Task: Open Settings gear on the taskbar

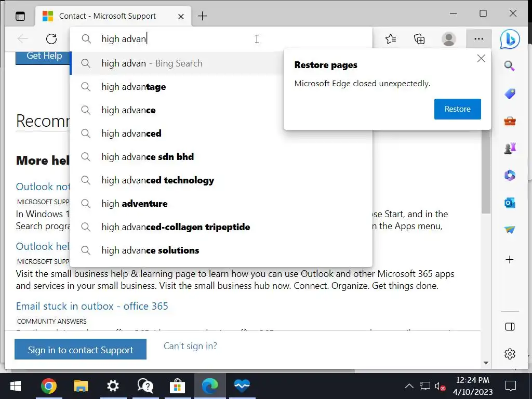Action: click(x=113, y=386)
